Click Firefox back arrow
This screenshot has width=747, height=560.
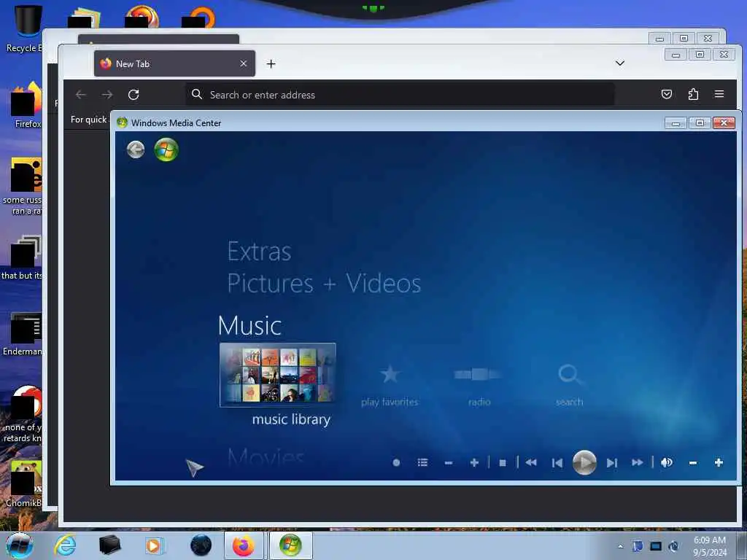[x=81, y=95]
